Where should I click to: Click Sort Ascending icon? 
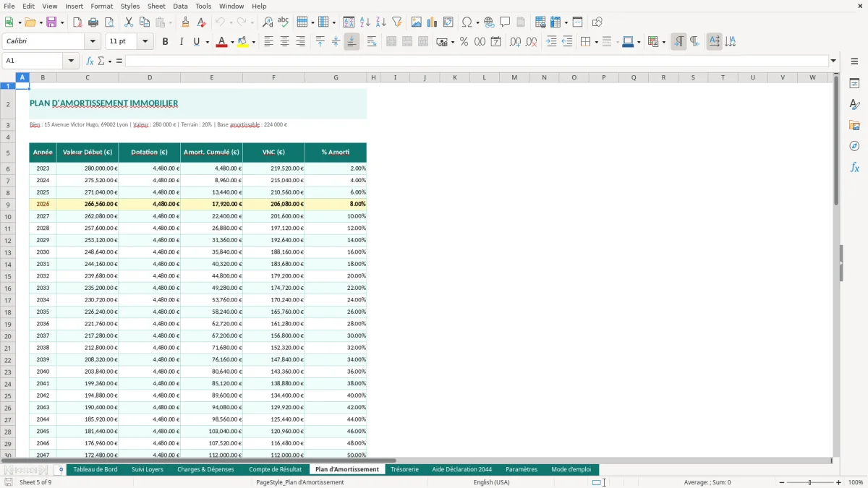click(365, 22)
